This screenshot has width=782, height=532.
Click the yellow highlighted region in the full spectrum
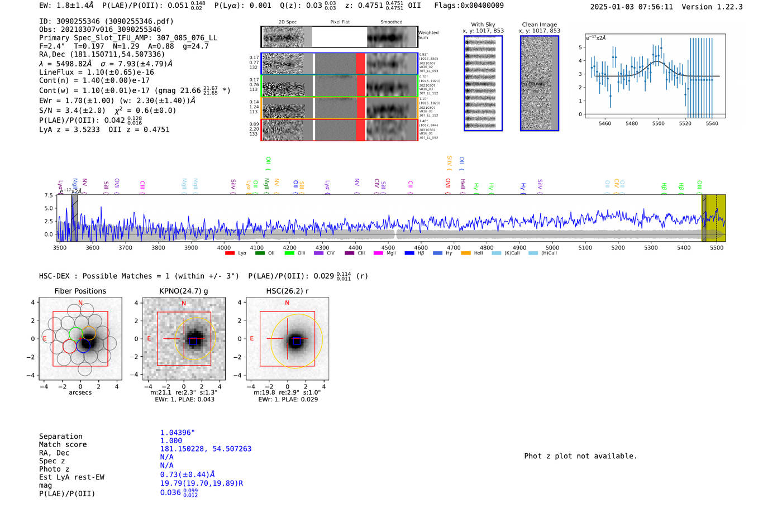pyautogui.click(x=713, y=218)
